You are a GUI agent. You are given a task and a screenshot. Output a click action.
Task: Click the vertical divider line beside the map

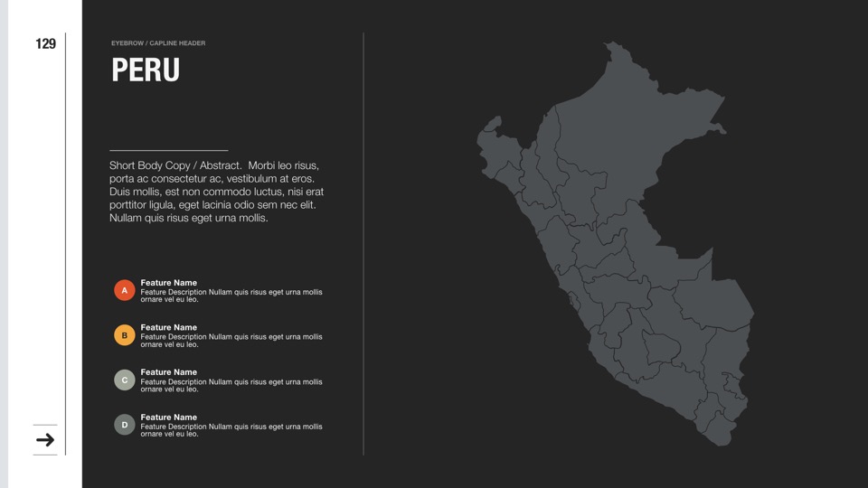(363, 244)
